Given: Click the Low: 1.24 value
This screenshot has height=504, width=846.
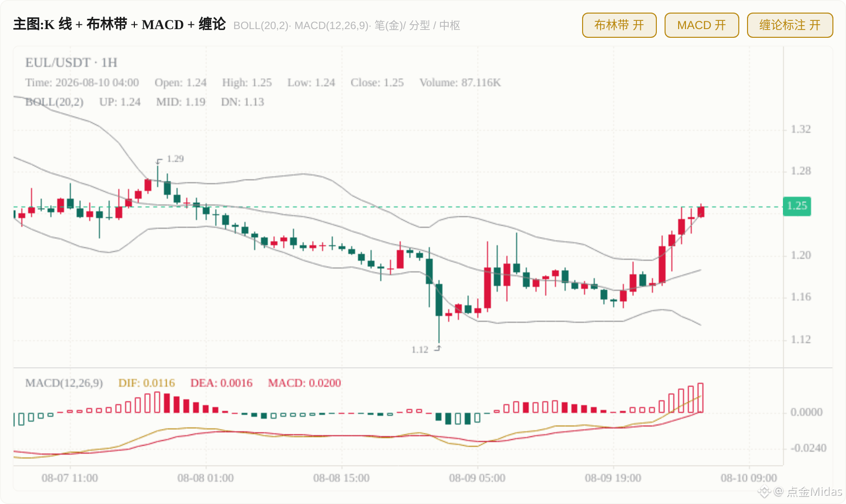Looking at the screenshot, I should [x=311, y=82].
